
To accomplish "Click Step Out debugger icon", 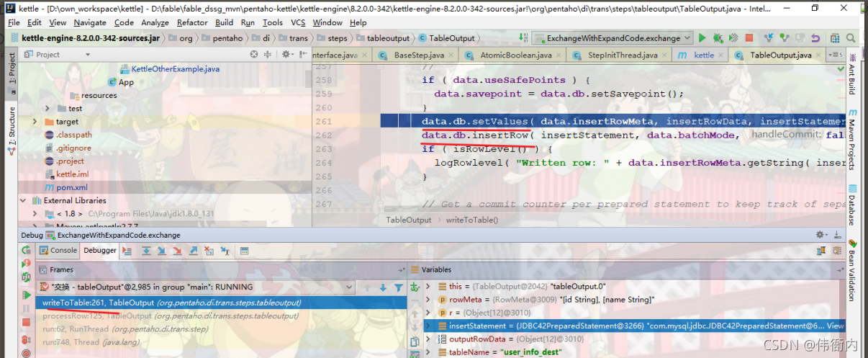I will (x=193, y=251).
